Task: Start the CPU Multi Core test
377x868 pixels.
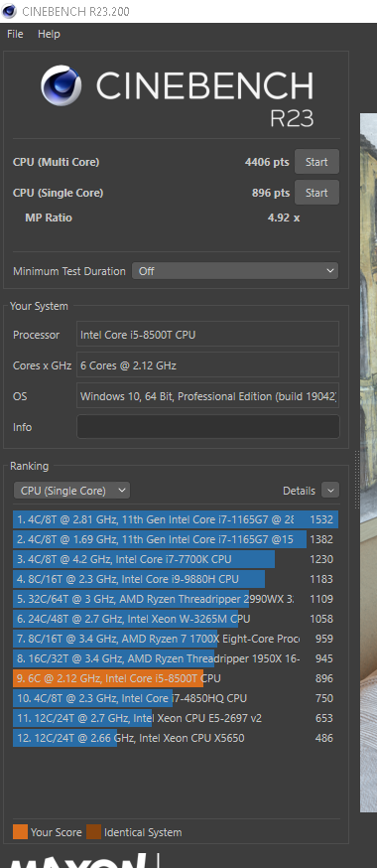Action: coord(316,162)
